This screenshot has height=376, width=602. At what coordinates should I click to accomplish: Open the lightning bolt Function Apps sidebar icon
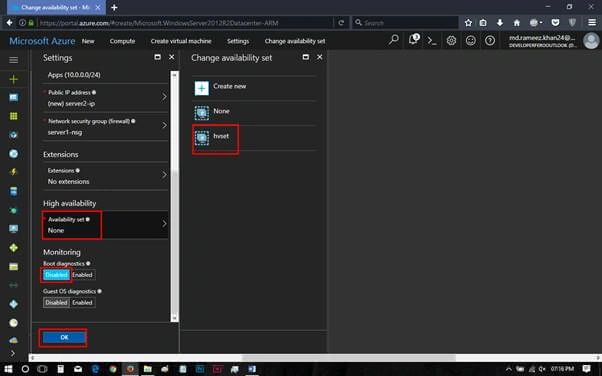click(x=13, y=172)
